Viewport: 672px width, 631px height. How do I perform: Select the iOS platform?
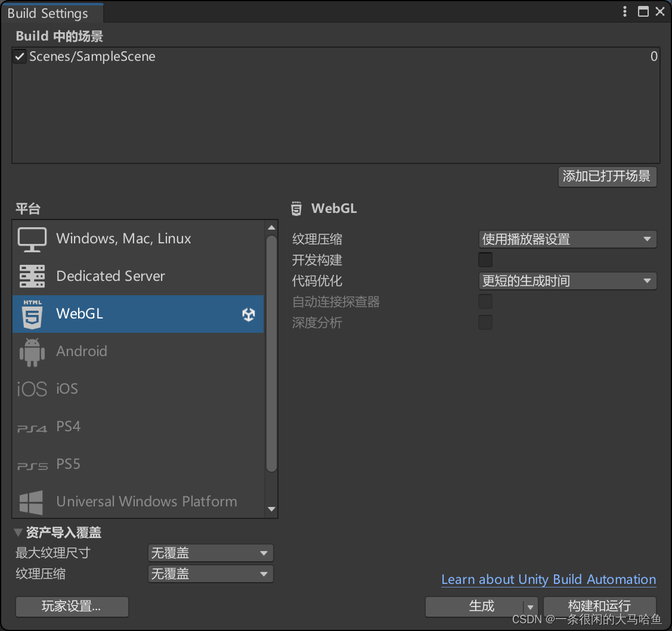138,389
